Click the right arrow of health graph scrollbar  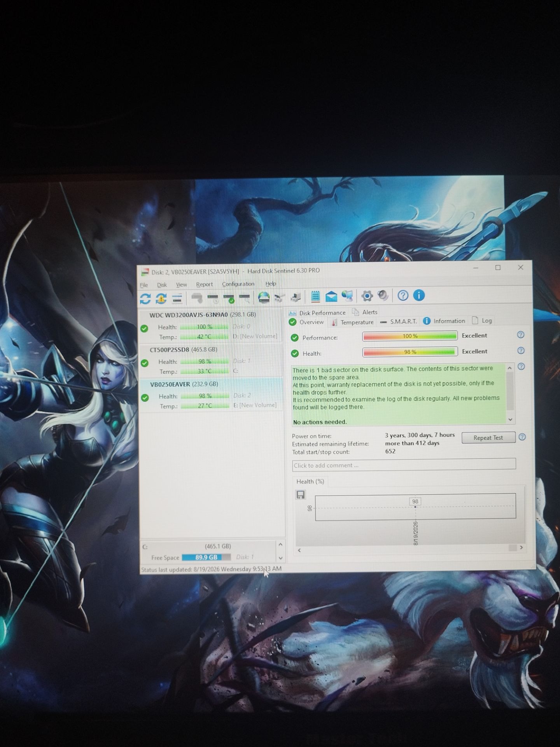(521, 547)
